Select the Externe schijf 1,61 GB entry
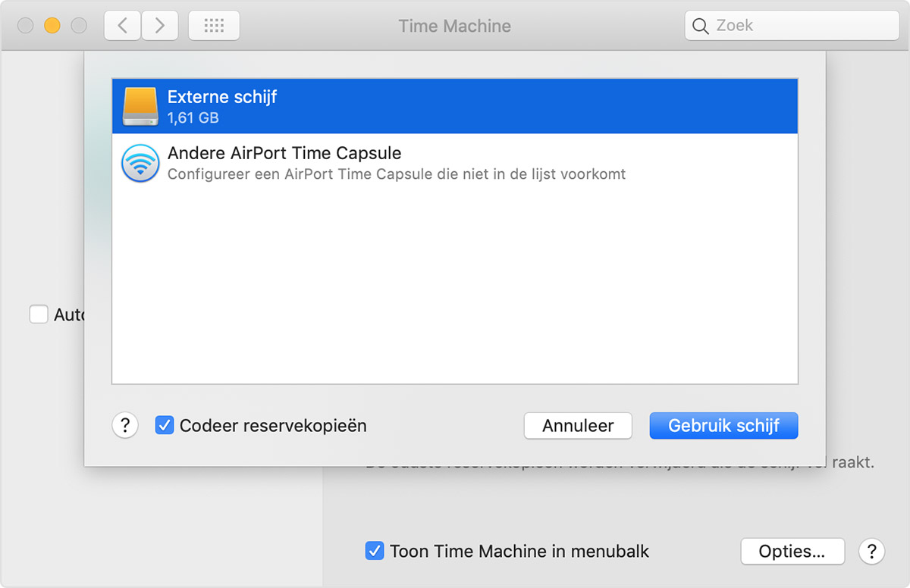This screenshot has height=588, width=910. [x=455, y=106]
